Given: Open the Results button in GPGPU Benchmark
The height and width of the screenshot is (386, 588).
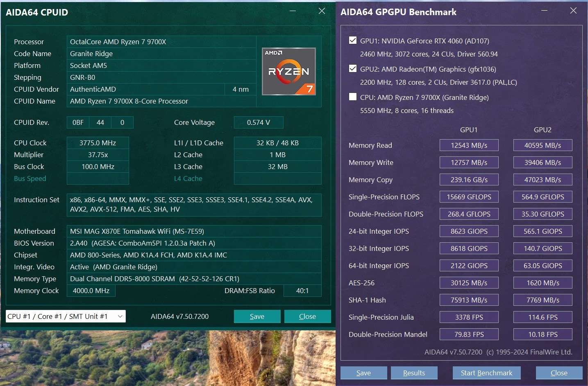Looking at the screenshot, I should (x=414, y=373).
